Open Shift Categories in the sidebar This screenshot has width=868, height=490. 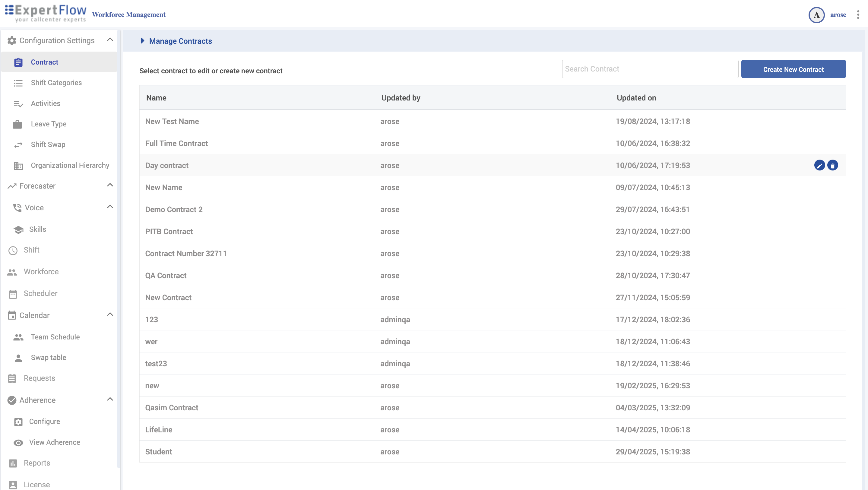coord(56,83)
